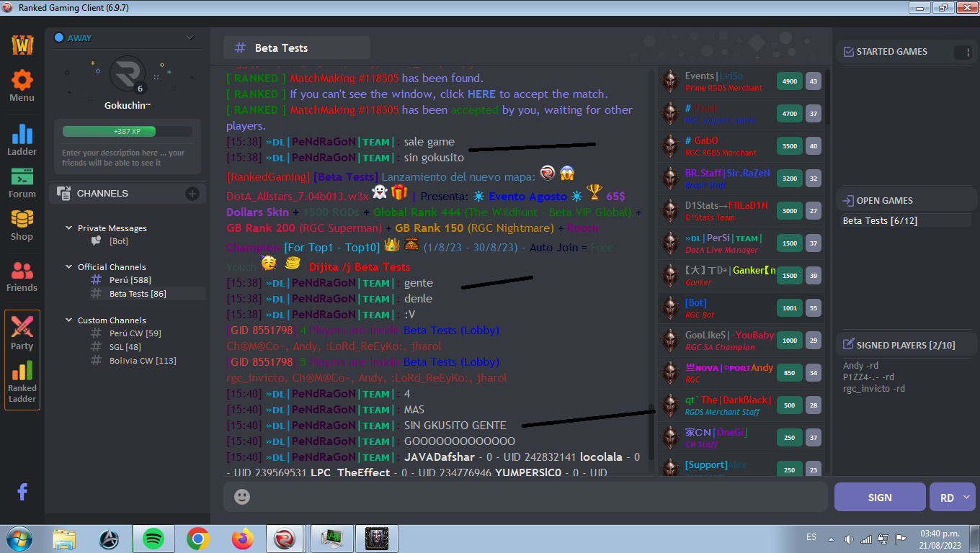Click the helmet avatar of Events|LviSo
980x553 pixels.
coord(670,81)
